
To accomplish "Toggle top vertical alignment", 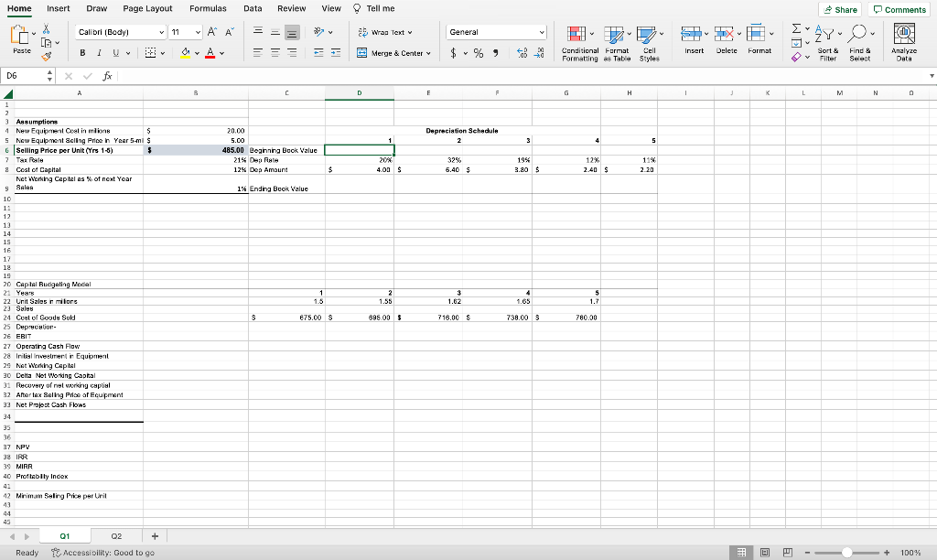I will 257,32.
